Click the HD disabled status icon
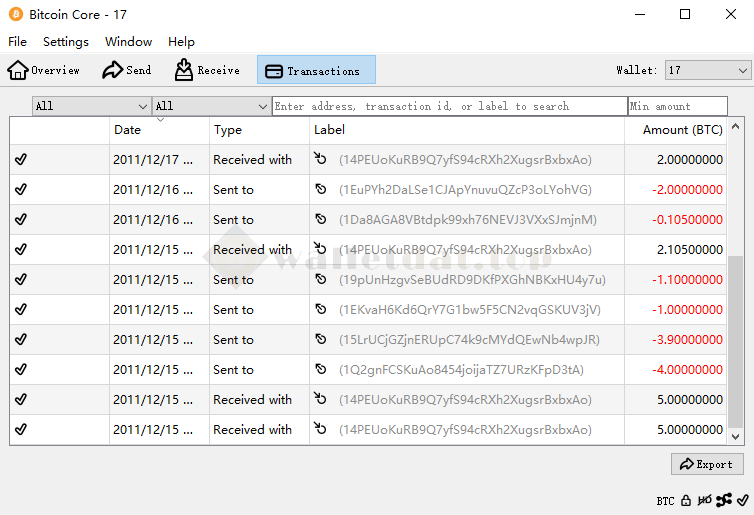 click(x=704, y=500)
